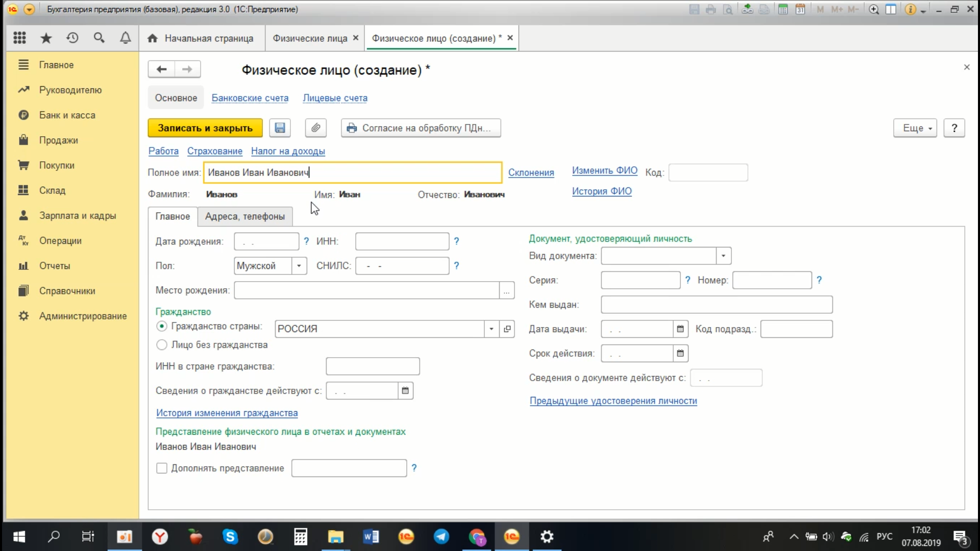Click согласие на обработку ПДн button

421,128
